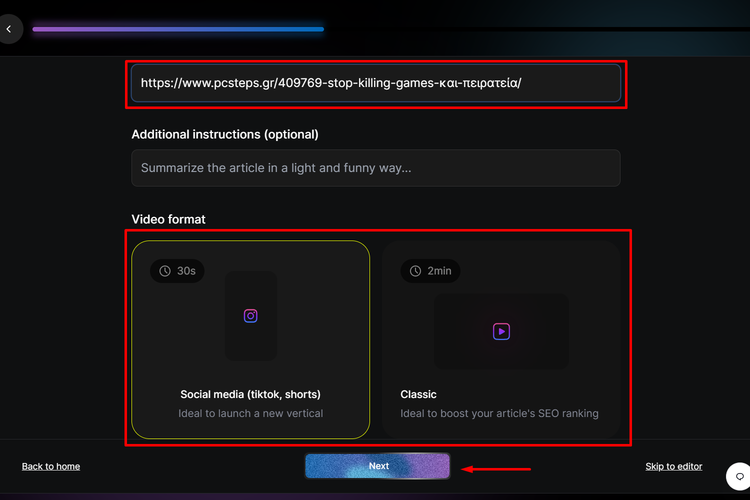
Task: Click the vertical phone preview thumbnail
Action: (x=251, y=316)
